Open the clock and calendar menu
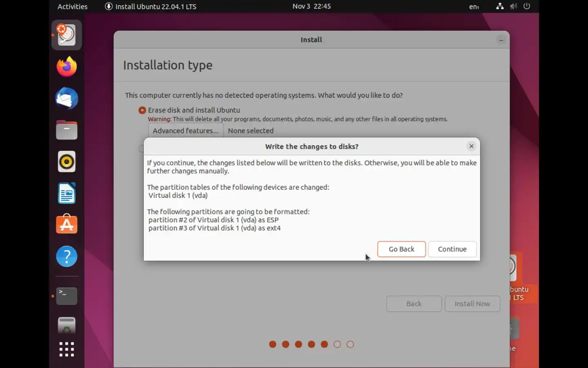Image resolution: width=588 pixels, height=368 pixels. point(312,6)
